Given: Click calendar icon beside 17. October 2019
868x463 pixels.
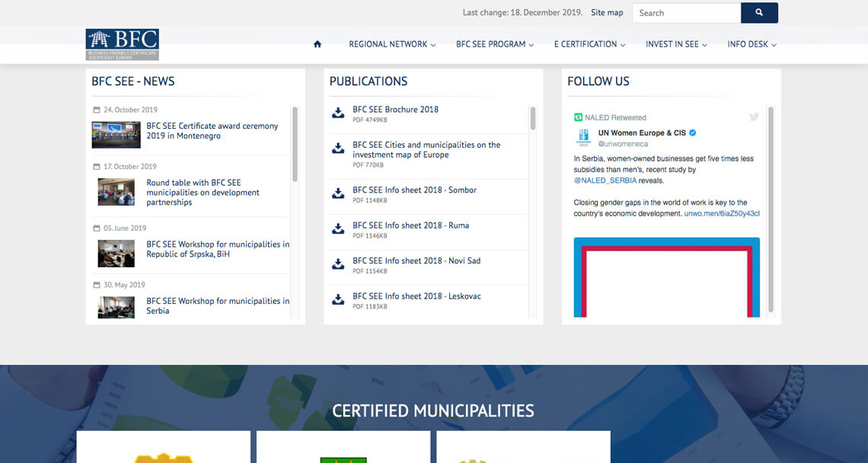Looking at the screenshot, I should (97, 166).
